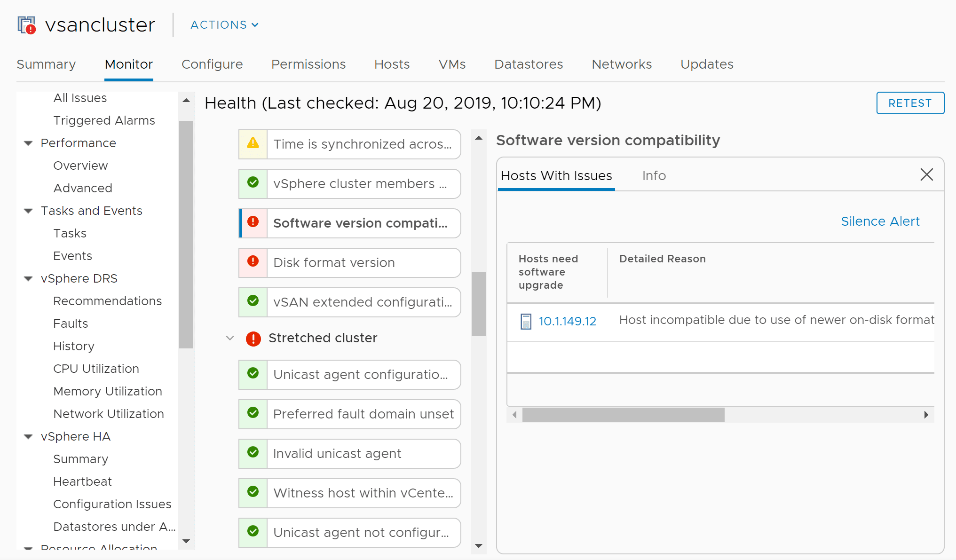
Task: Open host link 10.1.149.12
Action: point(567,321)
